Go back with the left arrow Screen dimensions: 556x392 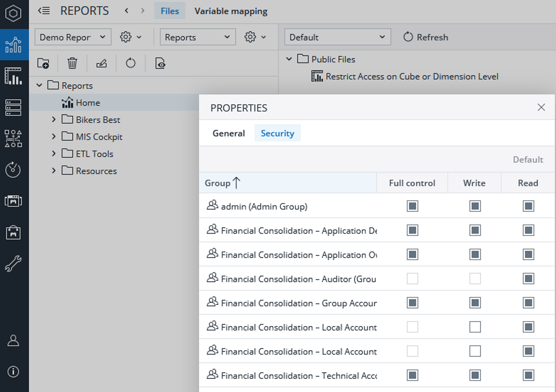click(x=126, y=11)
